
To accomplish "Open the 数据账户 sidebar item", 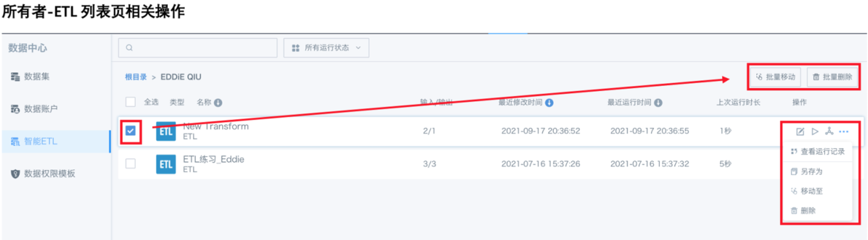I will click(40, 109).
